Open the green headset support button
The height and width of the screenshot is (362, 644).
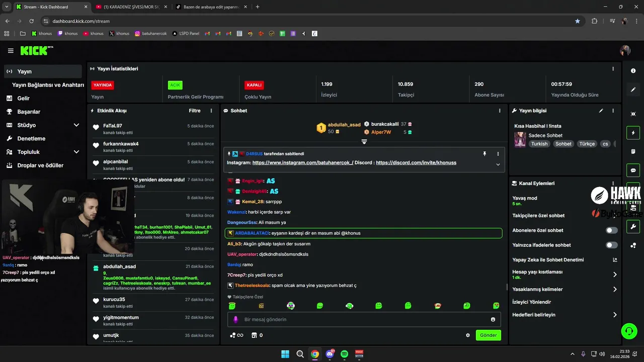coord(629,331)
